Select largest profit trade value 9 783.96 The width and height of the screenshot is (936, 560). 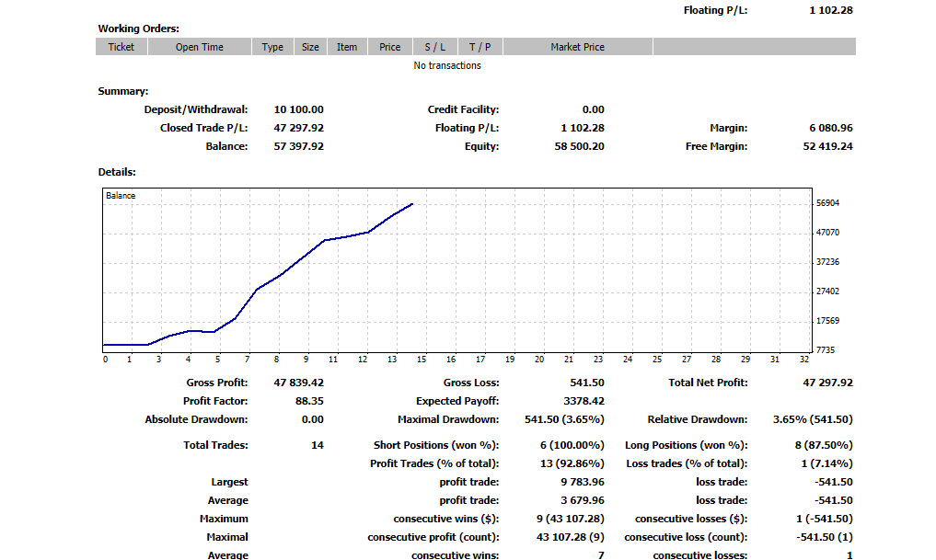pos(583,483)
